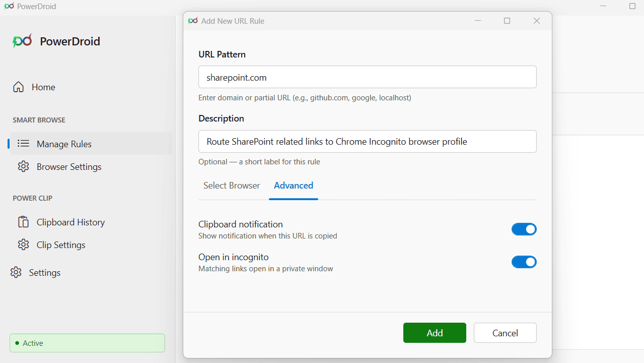Turn off the Clipboard notification switch
The width and height of the screenshot is (644, 363).
coord(524,229)
